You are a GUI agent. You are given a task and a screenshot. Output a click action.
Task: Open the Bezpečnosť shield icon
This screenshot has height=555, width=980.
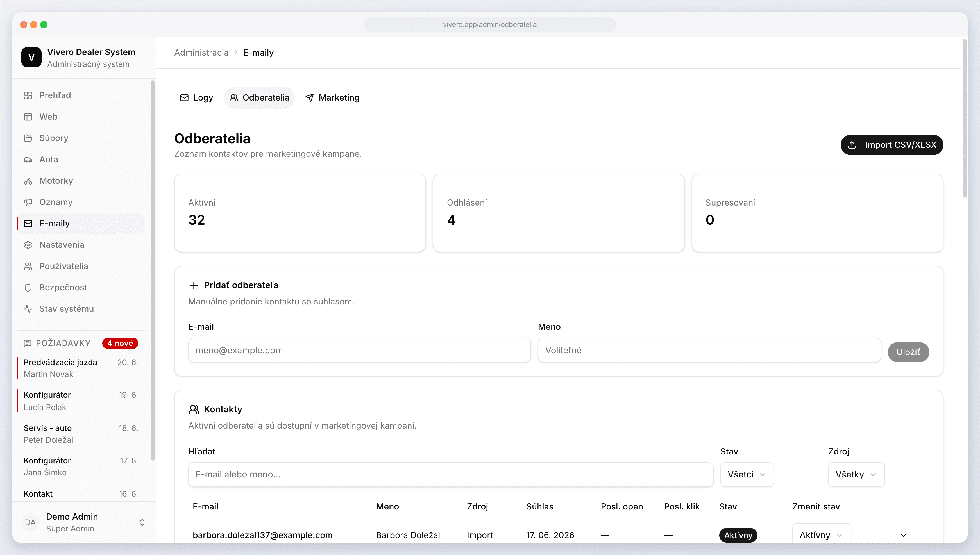28,287
